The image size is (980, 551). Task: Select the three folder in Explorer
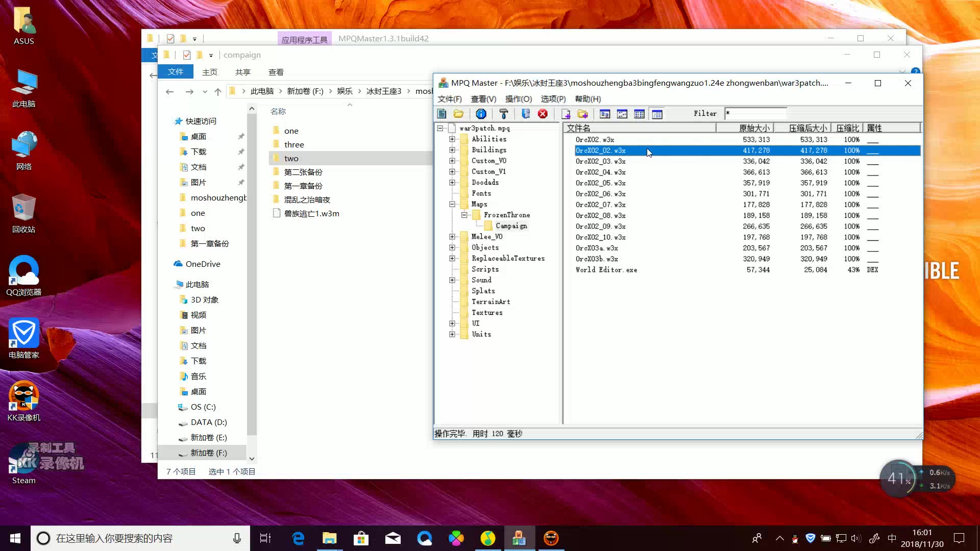(294, 145)
